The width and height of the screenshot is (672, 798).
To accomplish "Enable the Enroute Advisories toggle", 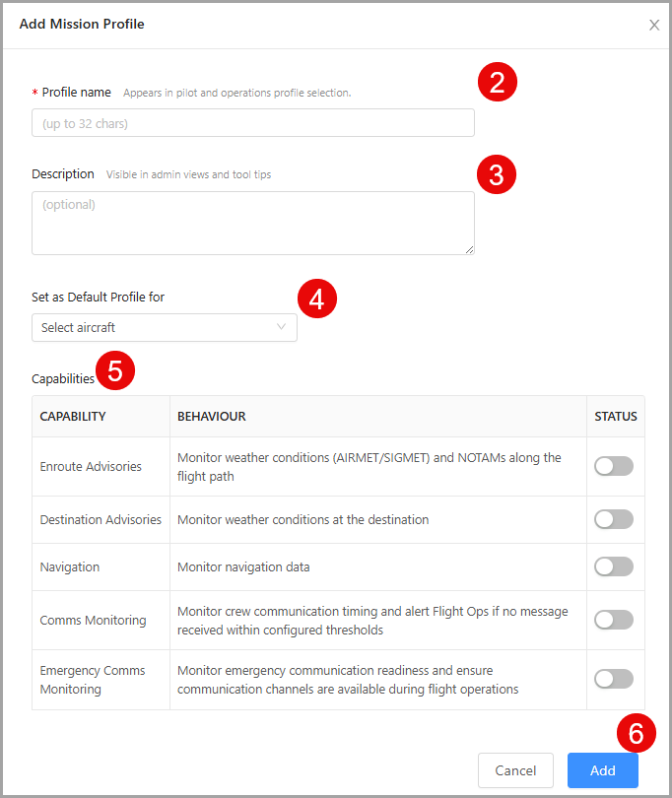I will (x=614, y=466).
